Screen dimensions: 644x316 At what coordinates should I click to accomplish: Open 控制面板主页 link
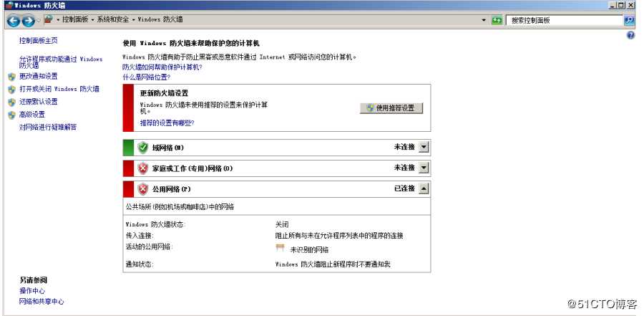(x=39, y=40)
